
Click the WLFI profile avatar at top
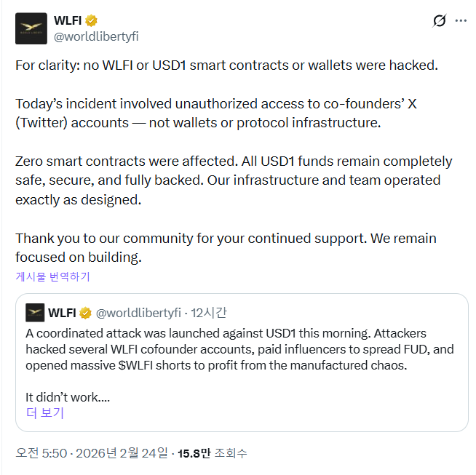click(31, 28)
